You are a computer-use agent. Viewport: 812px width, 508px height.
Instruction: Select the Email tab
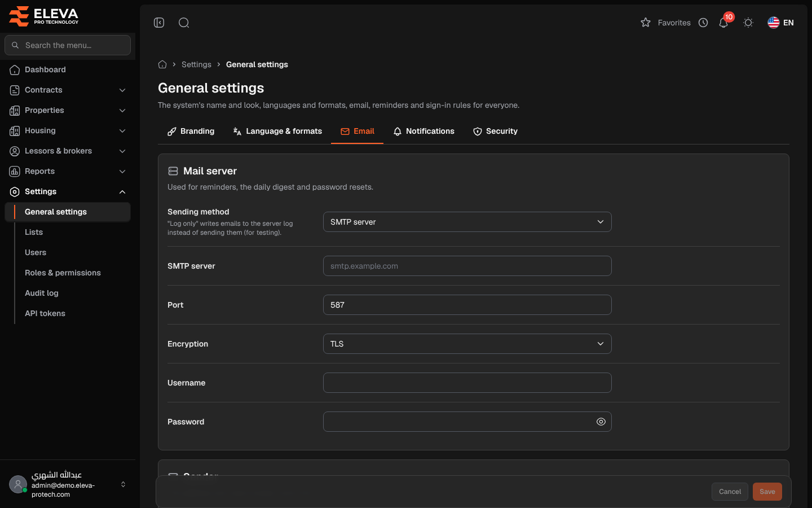click(x=357, y=131)
